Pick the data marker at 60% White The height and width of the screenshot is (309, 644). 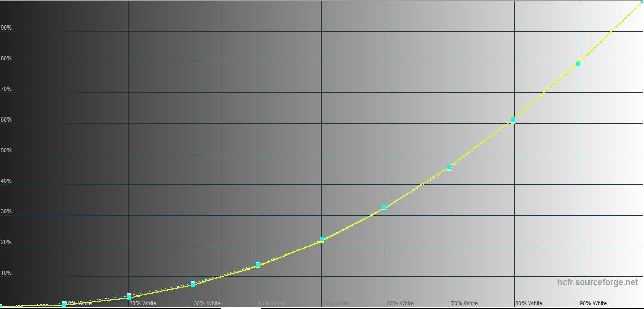[384, 208]
